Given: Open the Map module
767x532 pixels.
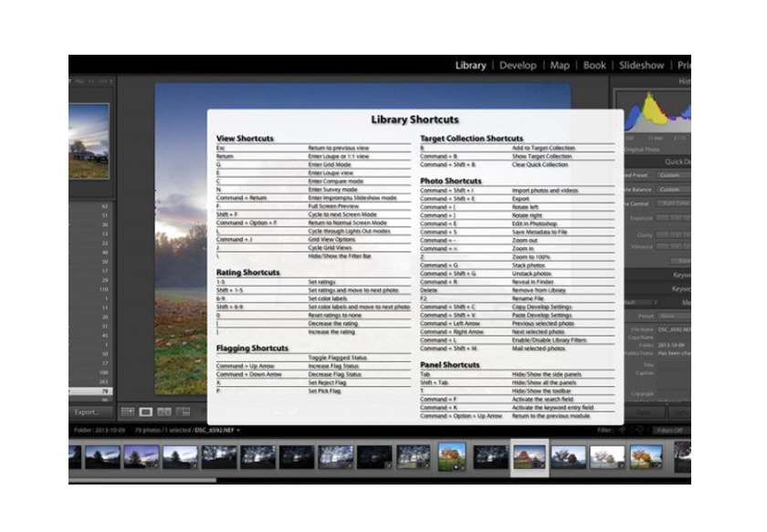Looking at the screenshot, I should 560,66.
